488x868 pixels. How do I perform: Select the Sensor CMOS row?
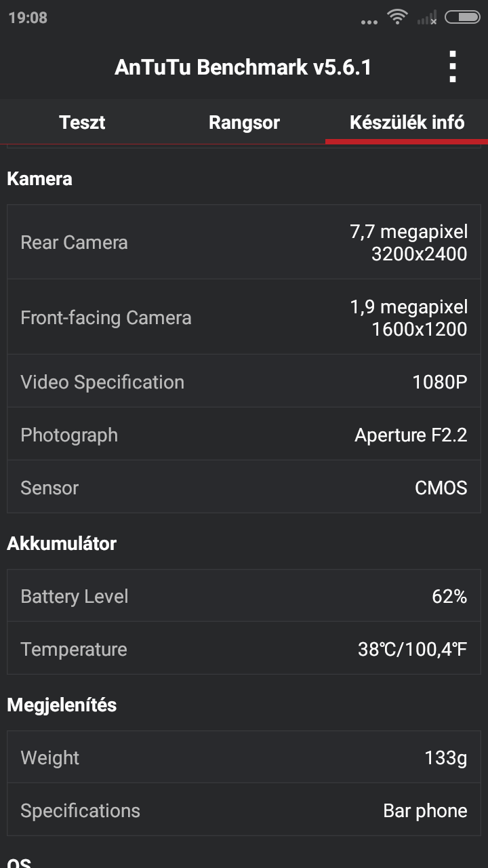(x=244, y=488)
